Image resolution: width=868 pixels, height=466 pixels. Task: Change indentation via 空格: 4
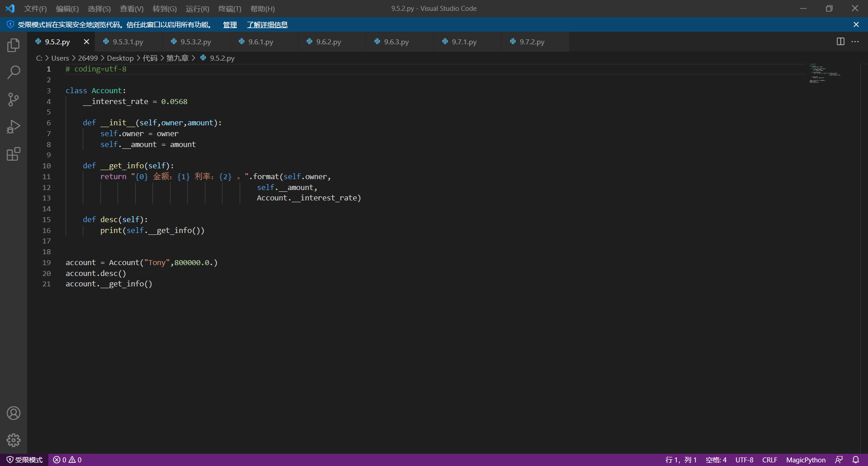716,460
